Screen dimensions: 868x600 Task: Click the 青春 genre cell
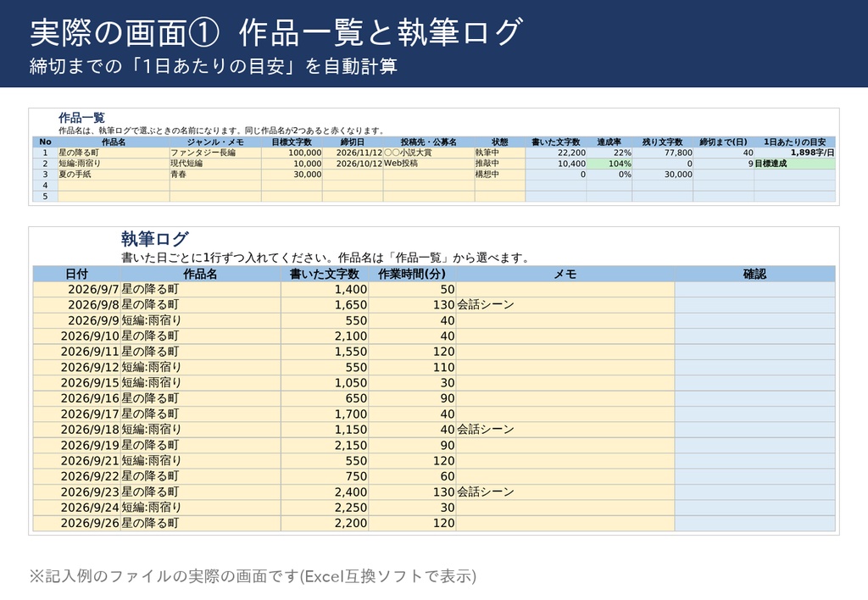pos(215,175)
